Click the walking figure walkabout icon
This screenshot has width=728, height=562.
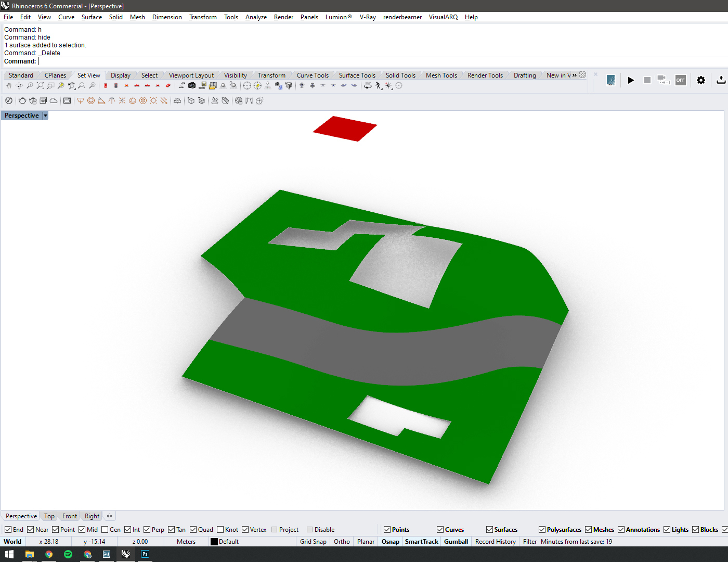tap(378, 86)
